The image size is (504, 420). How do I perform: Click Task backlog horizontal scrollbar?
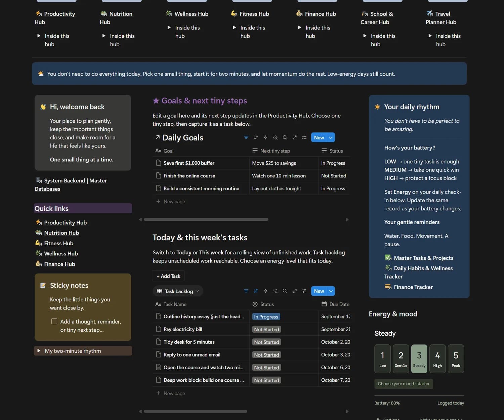196,411
